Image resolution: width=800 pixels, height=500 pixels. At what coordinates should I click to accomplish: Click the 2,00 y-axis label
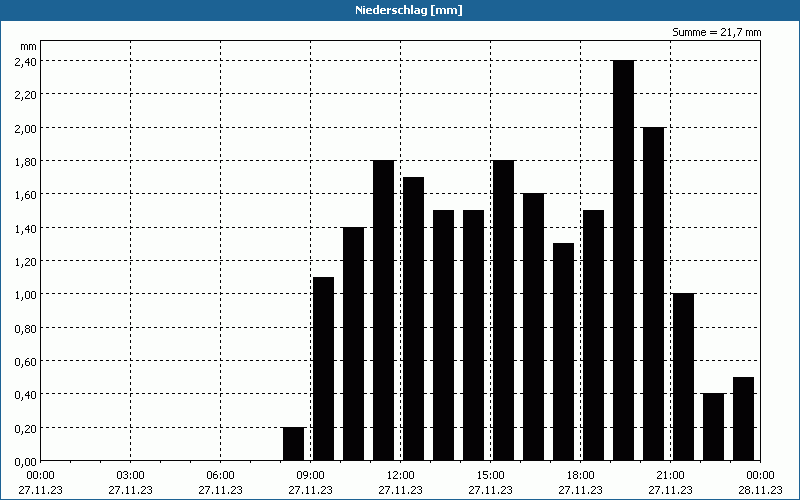pyautogui.click(x=25, y=128)
